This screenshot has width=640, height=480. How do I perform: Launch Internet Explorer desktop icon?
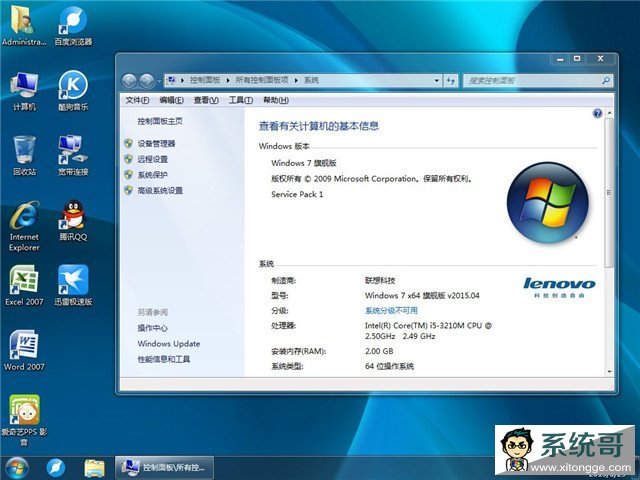(x=24, y=226)
